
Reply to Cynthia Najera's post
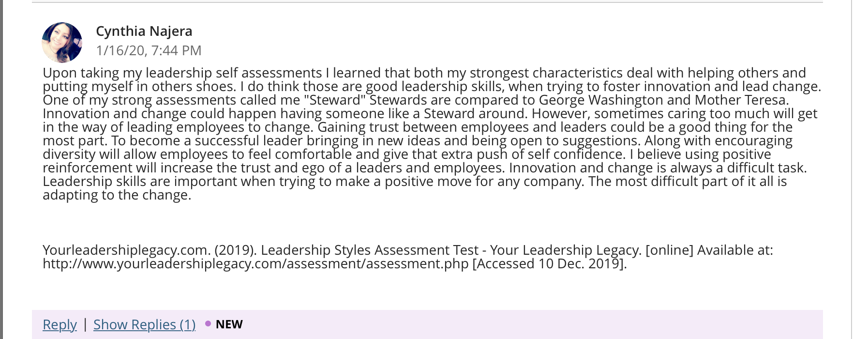(60, 324)
